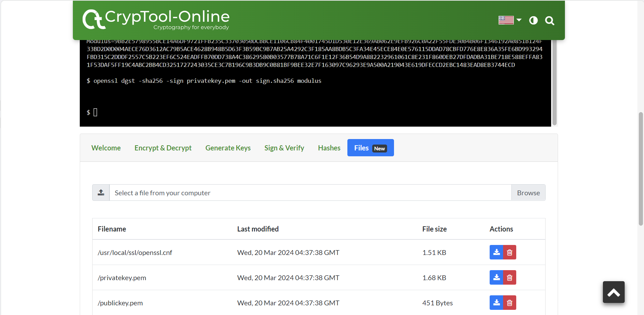Viewport: 644px width, 315px height.
Task: Expand the language flag dropdown
Action: point(510,20)
